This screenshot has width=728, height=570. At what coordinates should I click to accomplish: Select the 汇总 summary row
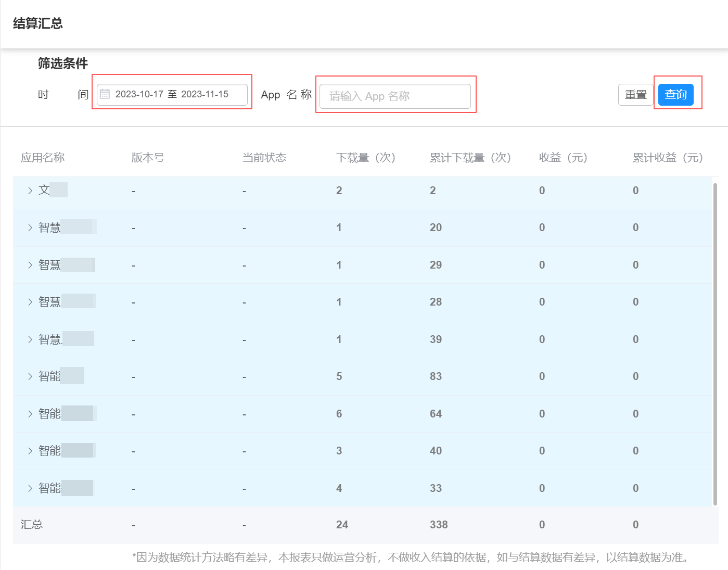(32, 525)
